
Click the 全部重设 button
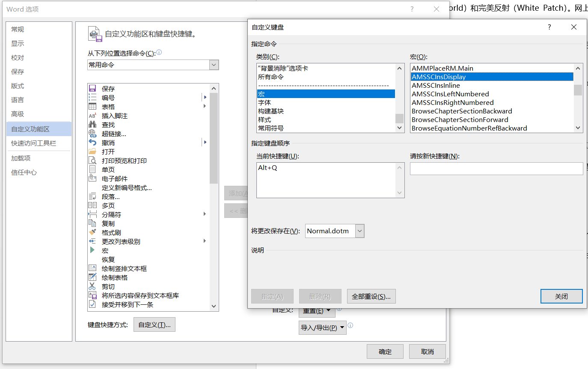tap(371, 296)
